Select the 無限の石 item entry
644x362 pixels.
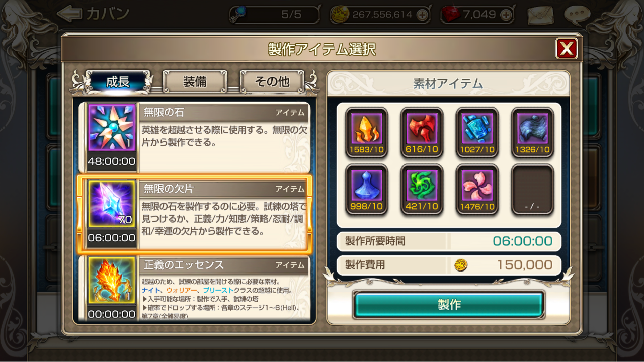point(196,137)
